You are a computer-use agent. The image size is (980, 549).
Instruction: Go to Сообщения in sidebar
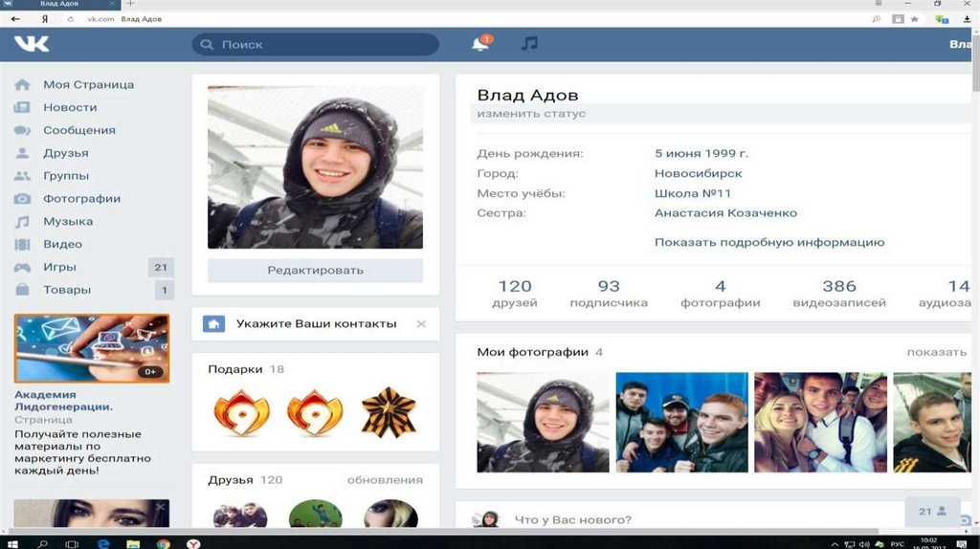coord(78,130)
